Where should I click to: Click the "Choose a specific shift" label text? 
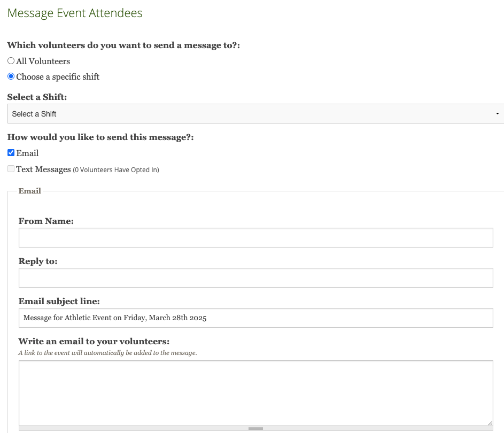pos(58,76)
